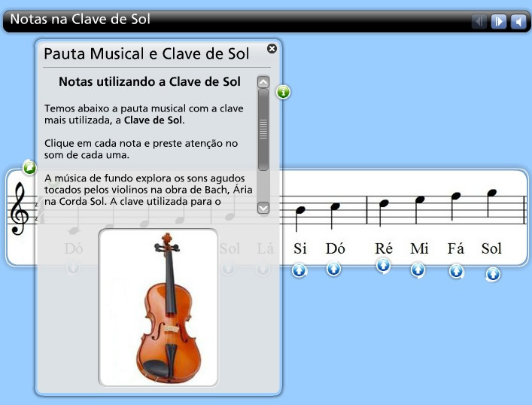Click the blue arrow under Dó next to Si
Image resolution: width=532 pixels, height=405 pixels.
click(x=334, y=269)
